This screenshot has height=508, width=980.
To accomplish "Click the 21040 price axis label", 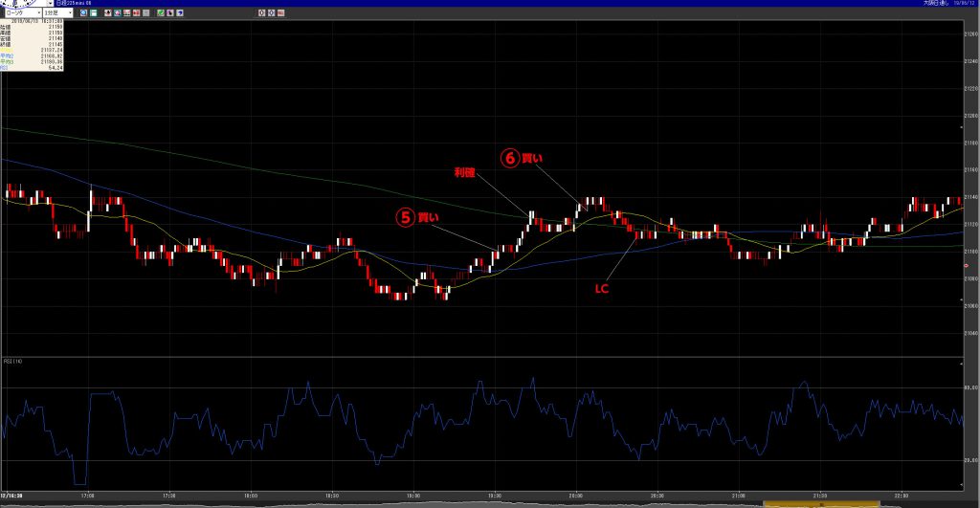I will click(971, 333).
